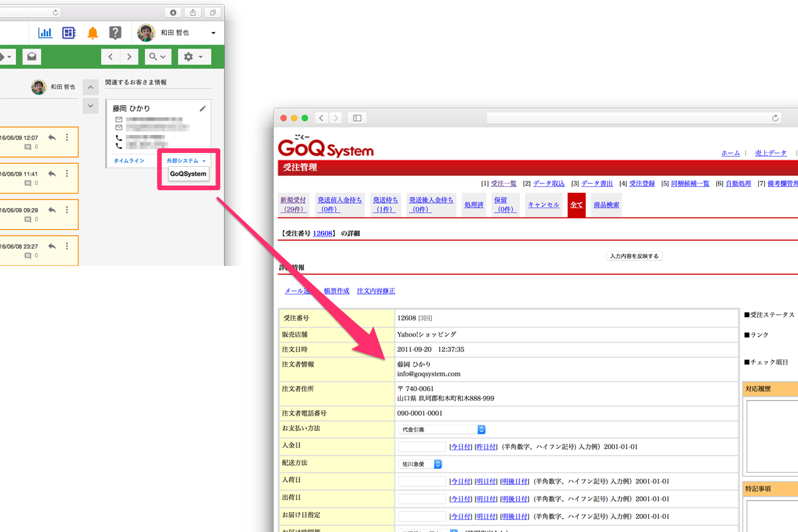Click the 入力内容を反映する button
This screenshot has width=798, height=532.
coord(634,256)
